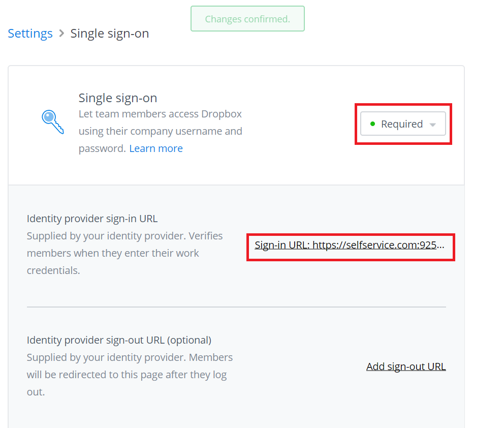
Task: Click the Single sign-on section heading
Action: coord(118,98)
